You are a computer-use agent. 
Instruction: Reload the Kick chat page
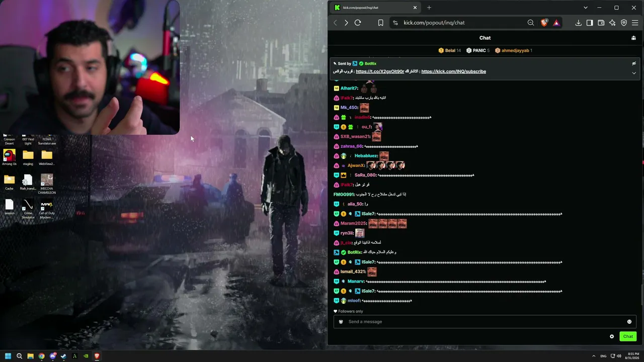[358, 23]
